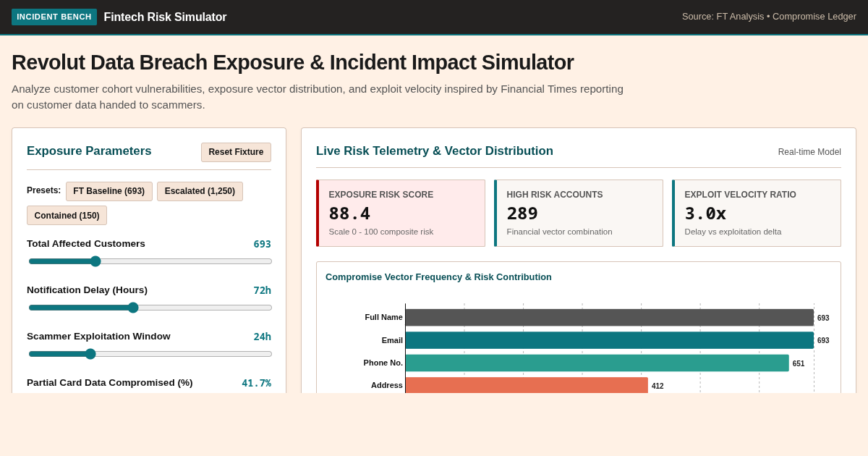868x456 pixels.
Task: Apply the FT Baseline (693) preset
Action: 109,191
